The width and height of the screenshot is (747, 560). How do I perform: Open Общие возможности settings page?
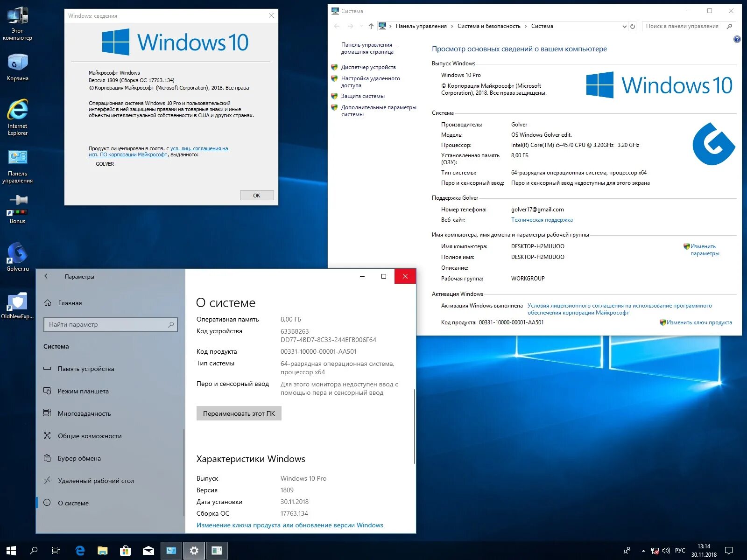(x=110, y=436)
